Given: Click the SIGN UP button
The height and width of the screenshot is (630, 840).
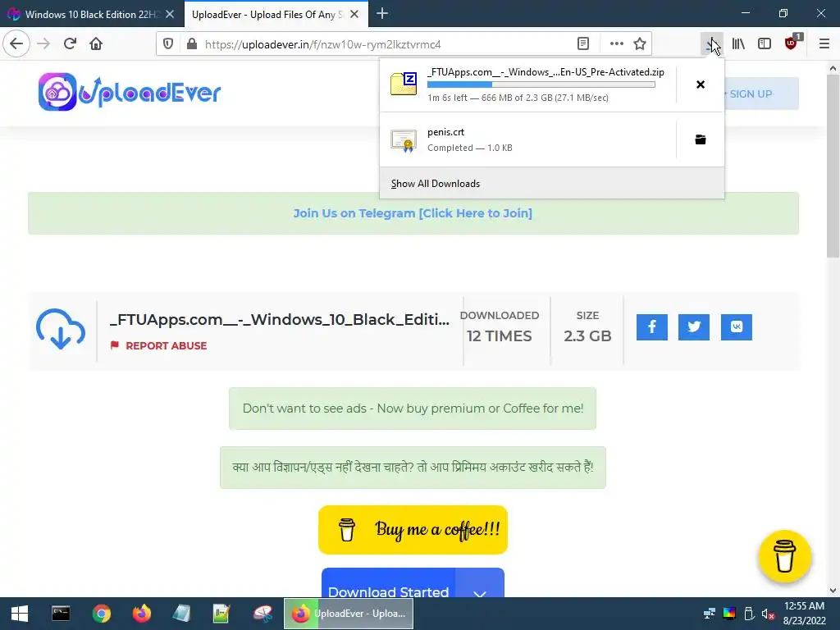Looking at the screenshot, I should coord(760,94).
